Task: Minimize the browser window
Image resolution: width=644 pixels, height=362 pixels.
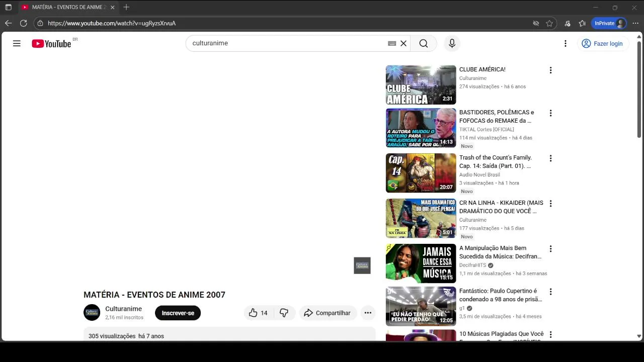Action: click(596, 7)
